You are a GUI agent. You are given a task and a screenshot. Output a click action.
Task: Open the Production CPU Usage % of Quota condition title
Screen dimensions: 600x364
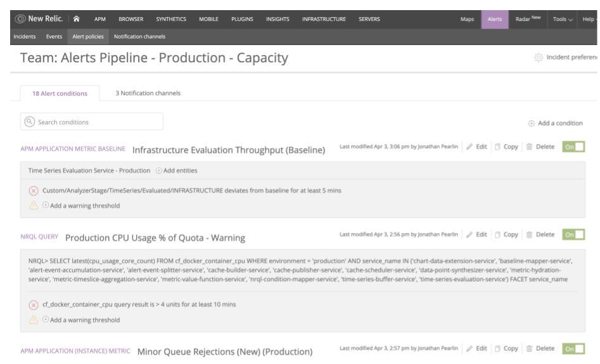(x=155, y=238)
